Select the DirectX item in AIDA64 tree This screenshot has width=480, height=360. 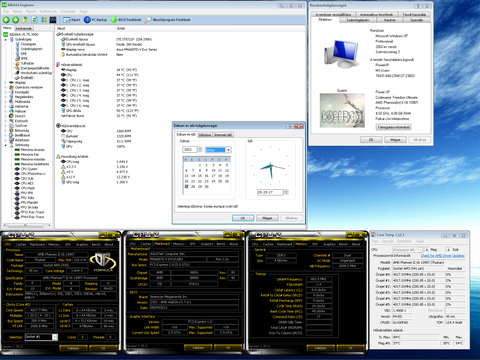tap(20, 116)
